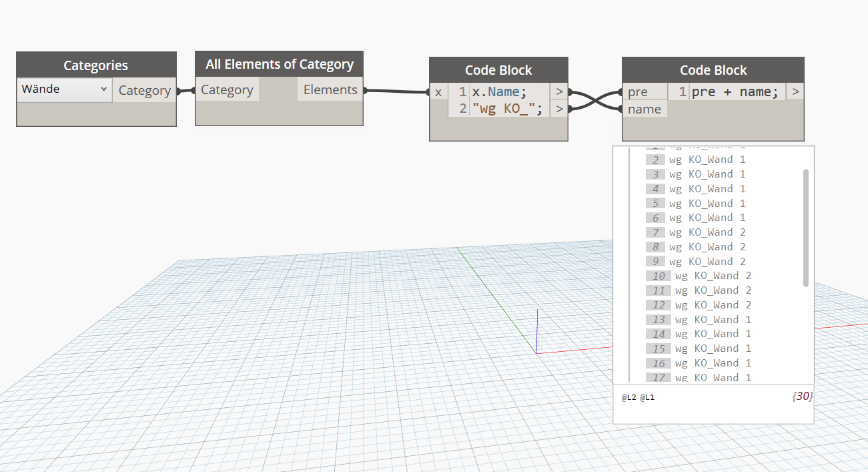Select the Categories node header

coord(95,65)
